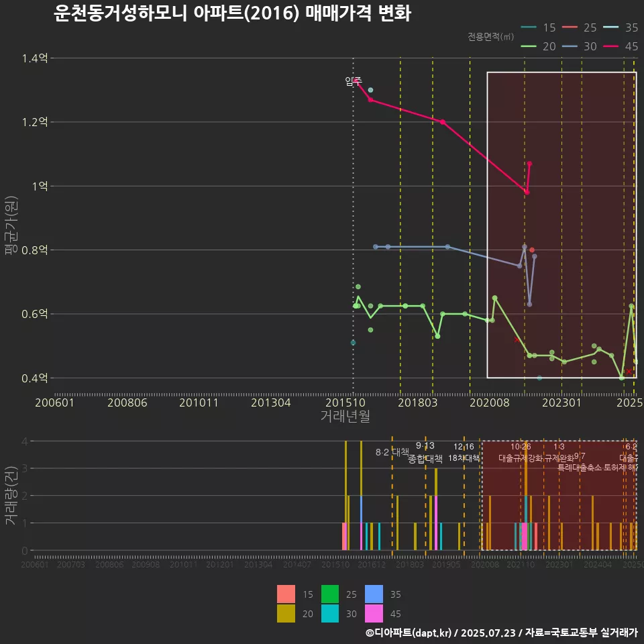Click the 거래량(건) axis title
Screen dimensions: 644x644
[x=11, y=495]
